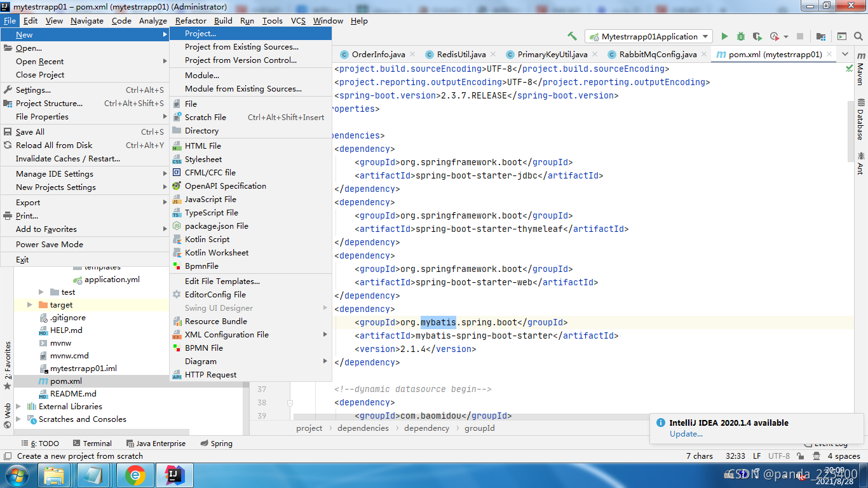Expand the Scratches and Consoles node
868x488 pixels.
coord(18,419)
